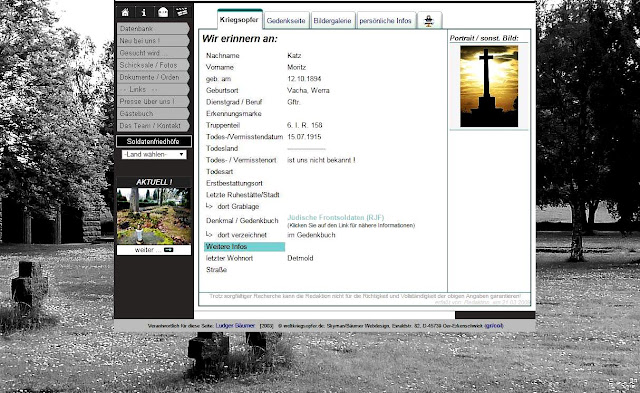The width and height of the screenshot is (640, 393).
Task: Click the Nachname label
Action: pyautogui.click(x=222, y=56)
